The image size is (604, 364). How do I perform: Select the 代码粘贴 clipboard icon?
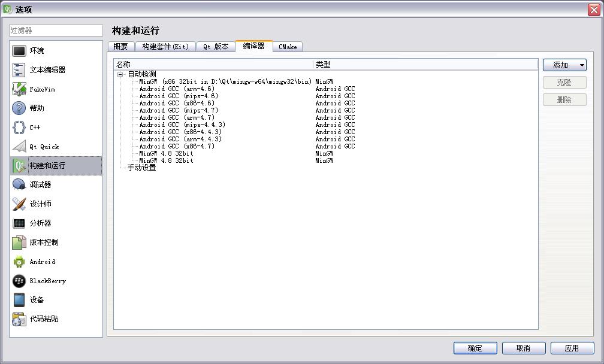coord(19,319)
